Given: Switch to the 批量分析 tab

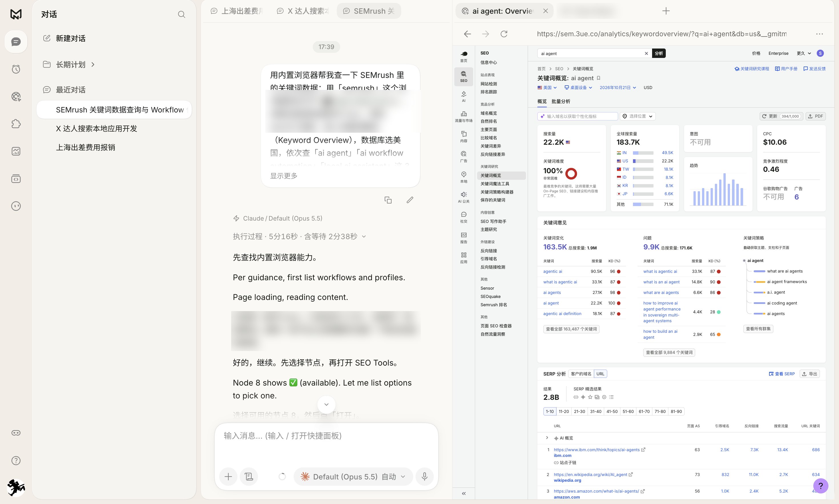Looking at the screenshot, I should pos(560,102).
